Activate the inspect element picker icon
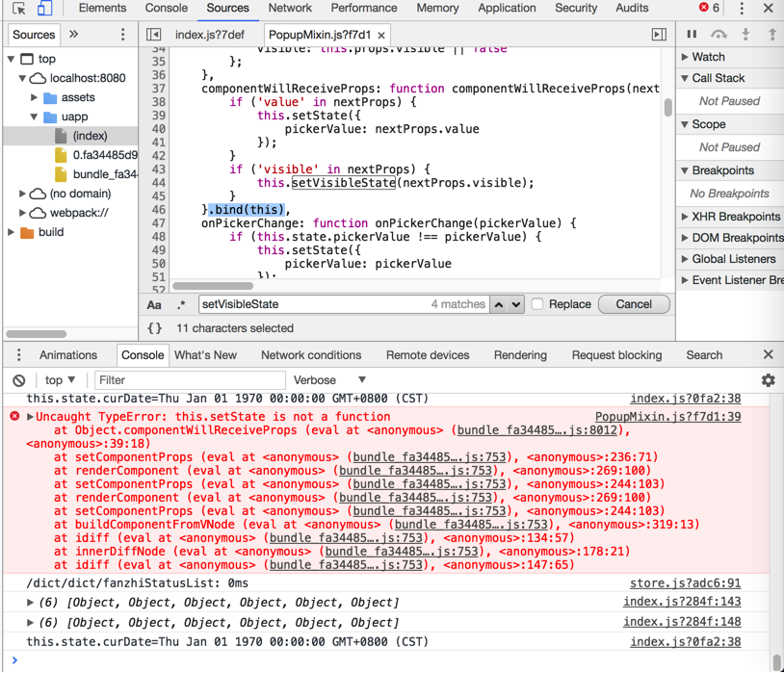Screen dimensions: 784x673 point(19,8)
